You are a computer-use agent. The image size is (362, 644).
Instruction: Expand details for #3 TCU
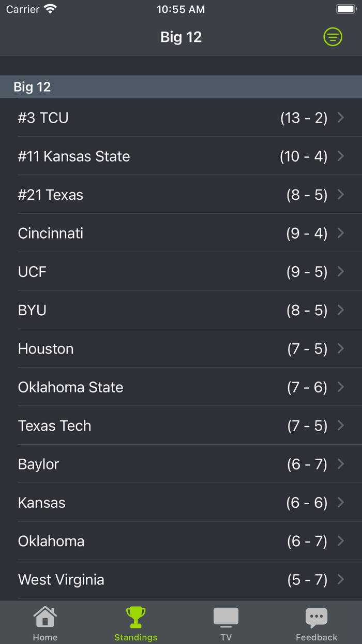click(x=181, y=118)
